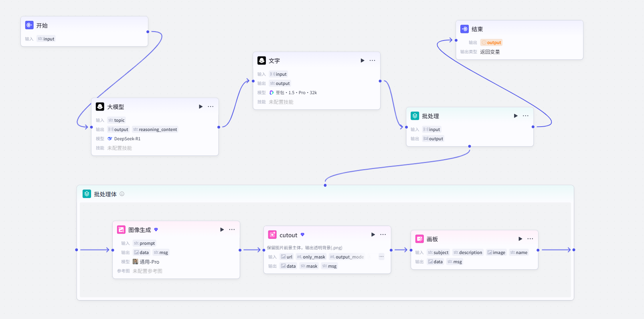Click the DeepSeek-R1 model label

(127, 139)
